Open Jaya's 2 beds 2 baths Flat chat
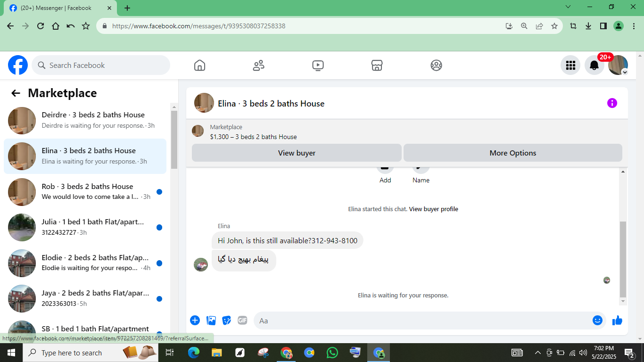644x362 pixels. (85, 299)
